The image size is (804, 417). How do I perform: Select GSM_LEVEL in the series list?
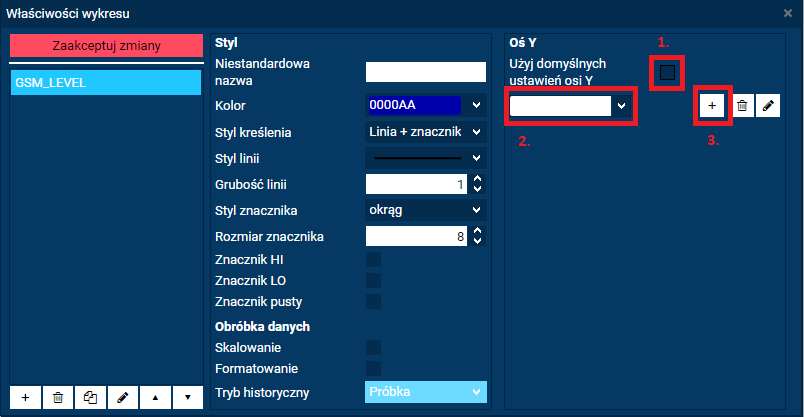[x=105, y=83]
